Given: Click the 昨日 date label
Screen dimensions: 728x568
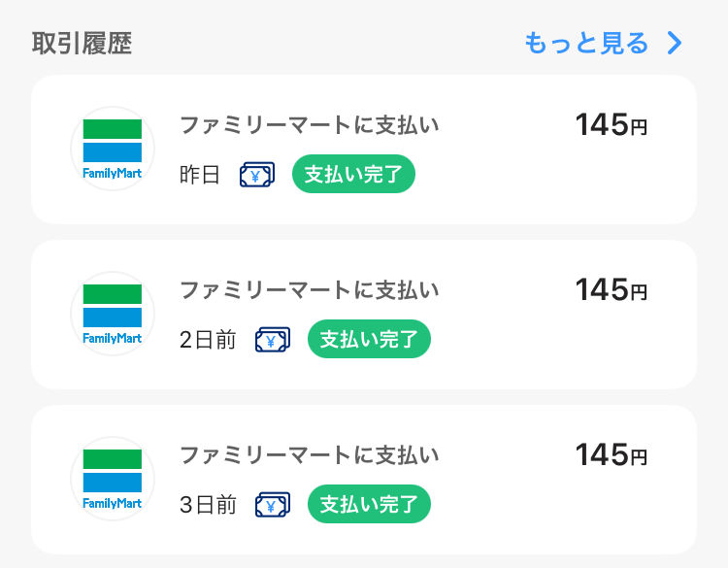Looking at the screenshot, I should click(x=200, y=175).
